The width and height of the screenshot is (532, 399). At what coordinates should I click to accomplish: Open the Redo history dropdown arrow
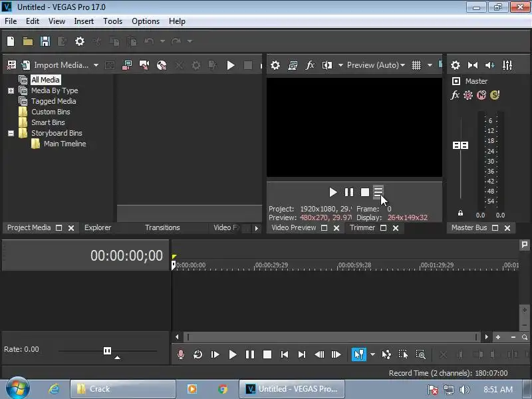tap(190, 41)
